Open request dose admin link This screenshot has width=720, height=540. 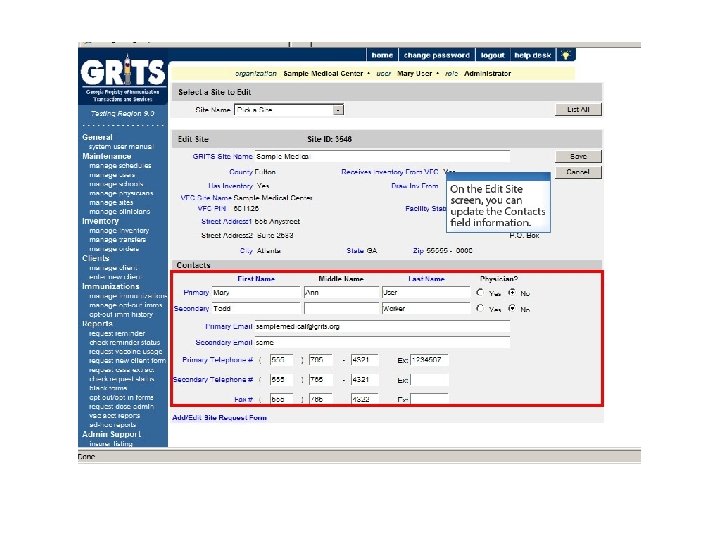[x=122, y=406]
